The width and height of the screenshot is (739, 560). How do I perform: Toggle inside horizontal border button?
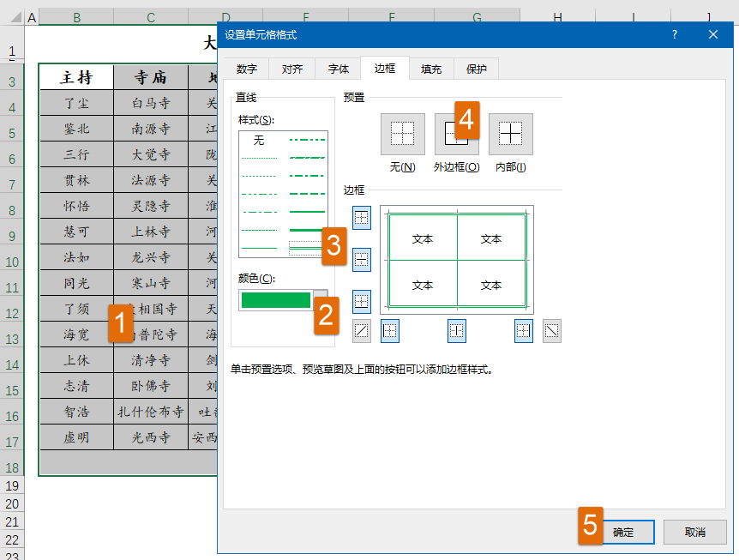pyautogui.click(x=362, y=259)
